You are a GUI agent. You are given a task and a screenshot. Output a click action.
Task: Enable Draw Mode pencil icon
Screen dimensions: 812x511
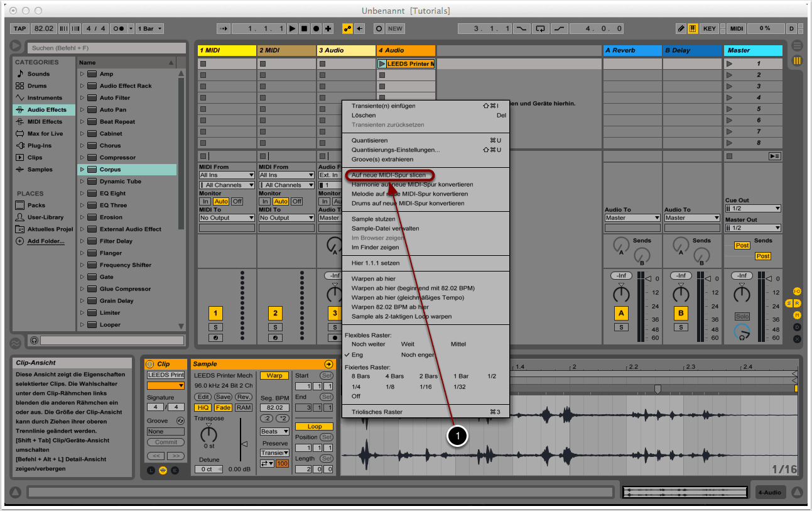(x=681, y=29)
